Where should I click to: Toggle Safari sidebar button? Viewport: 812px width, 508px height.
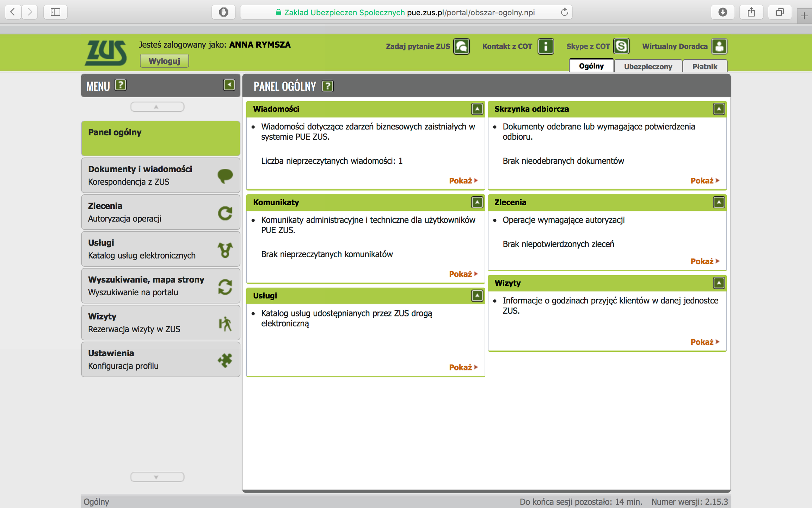tap(55, 12)
